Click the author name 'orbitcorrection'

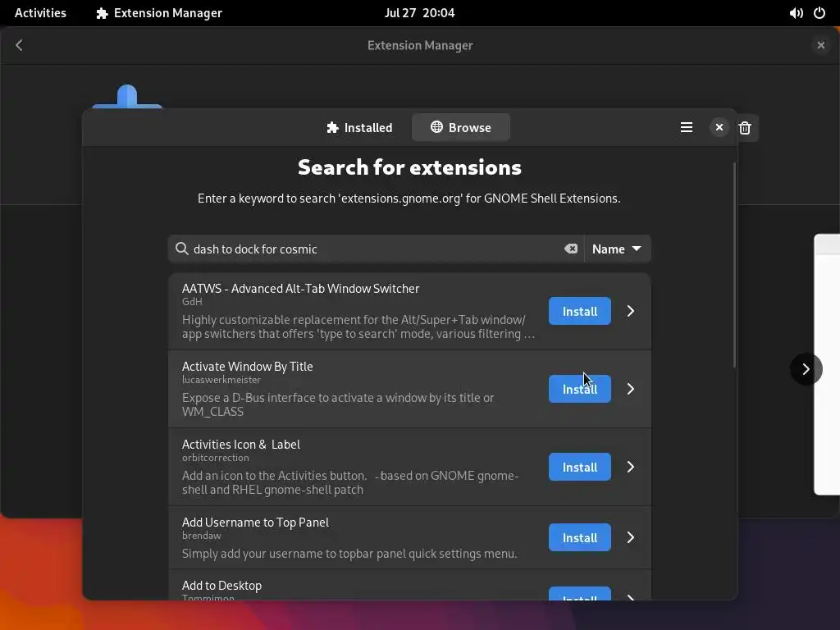(x=216, y=458)
